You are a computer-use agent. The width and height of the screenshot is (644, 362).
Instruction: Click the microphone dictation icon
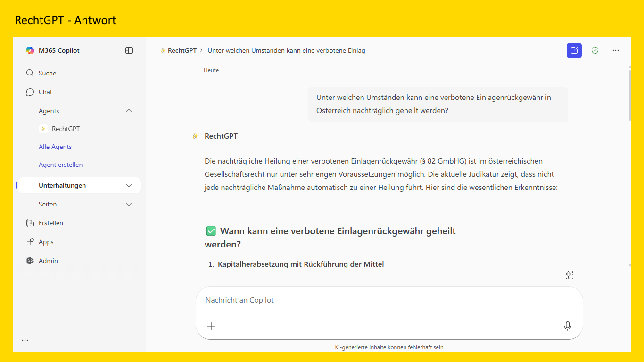(x=568, y=326)
